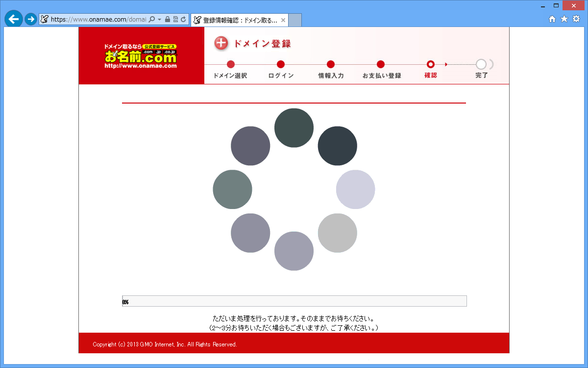The image size is (588, 368).
Task: Refresh the page with reload icon
Action: [x=183, y=20]
